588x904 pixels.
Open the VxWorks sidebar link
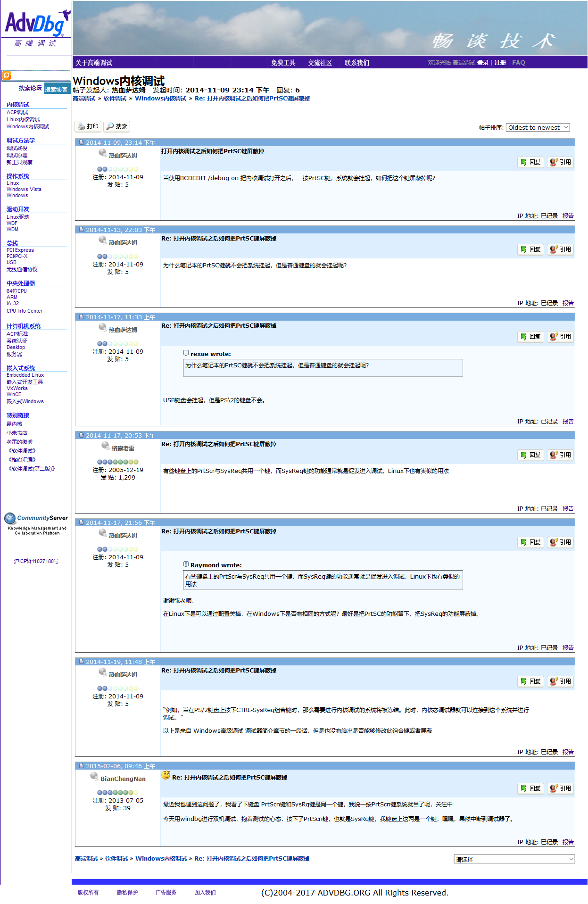click(17, 388)
